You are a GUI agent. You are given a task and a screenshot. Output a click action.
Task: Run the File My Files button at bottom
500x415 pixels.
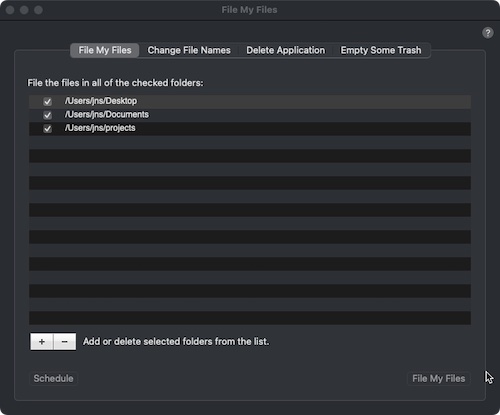point(438,379)
